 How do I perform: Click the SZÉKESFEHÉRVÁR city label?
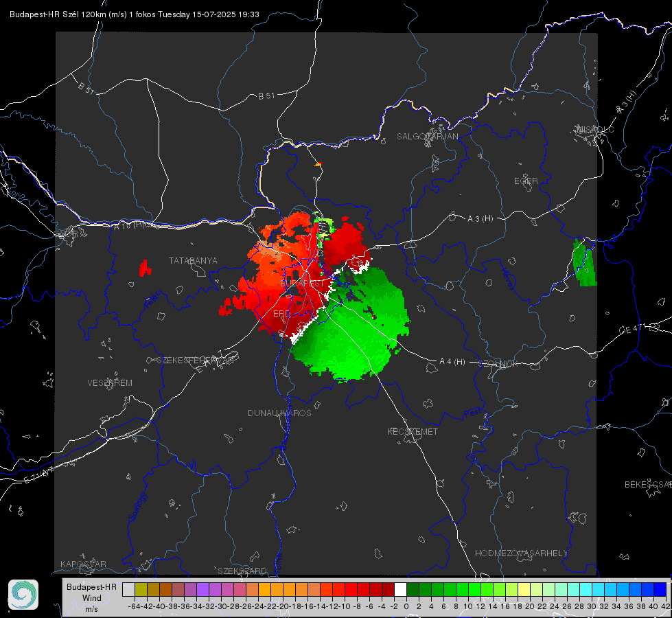[x=195, y=360]
